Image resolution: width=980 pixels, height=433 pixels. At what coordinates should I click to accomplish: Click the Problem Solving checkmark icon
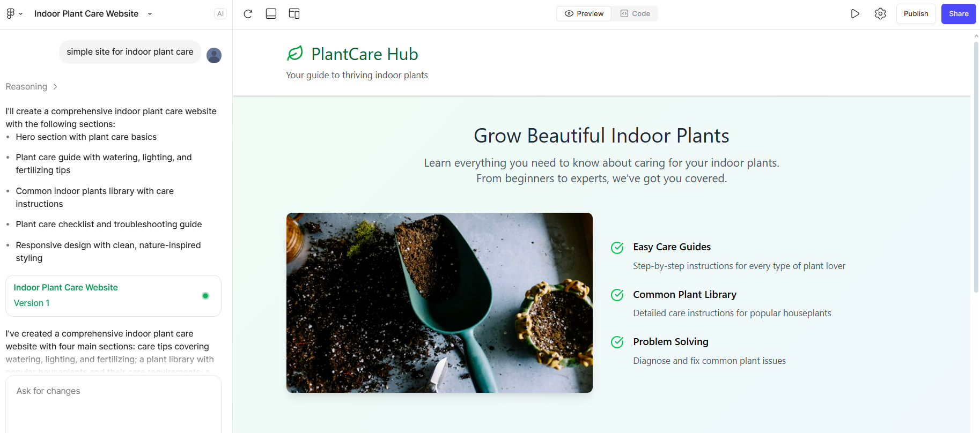click(x=617, y=342)
